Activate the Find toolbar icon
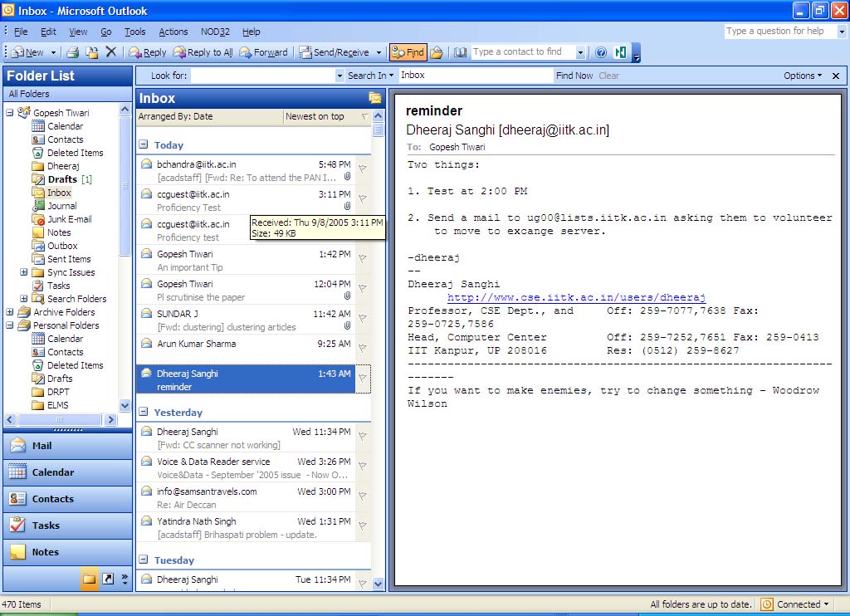The height and width of the screenshot is (616, 850). 408,51
